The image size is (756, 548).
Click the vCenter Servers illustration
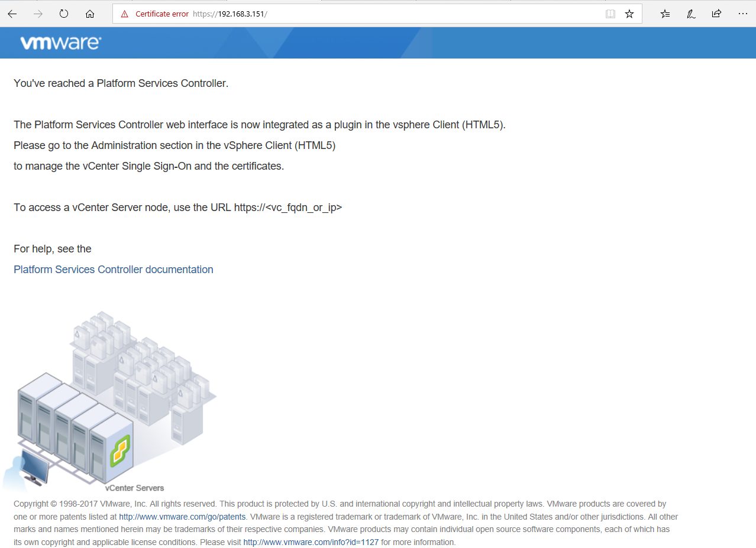pyautogui.click(x=109, y=400)
